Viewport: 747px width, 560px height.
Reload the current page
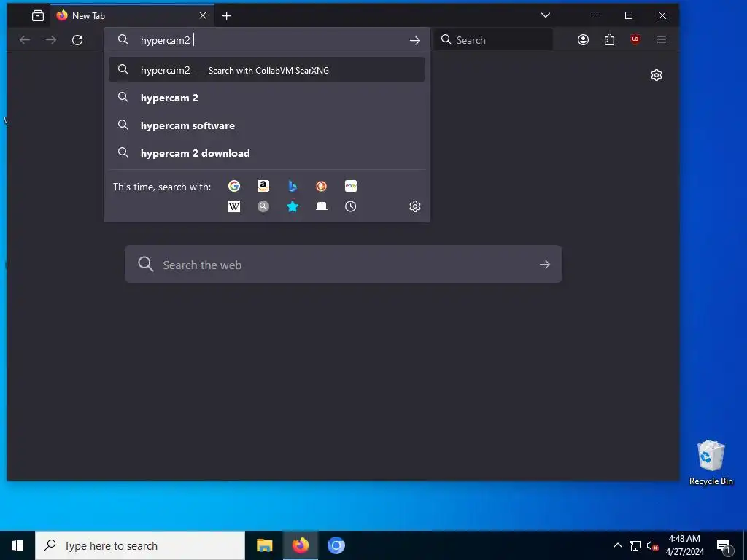point(77,40)
